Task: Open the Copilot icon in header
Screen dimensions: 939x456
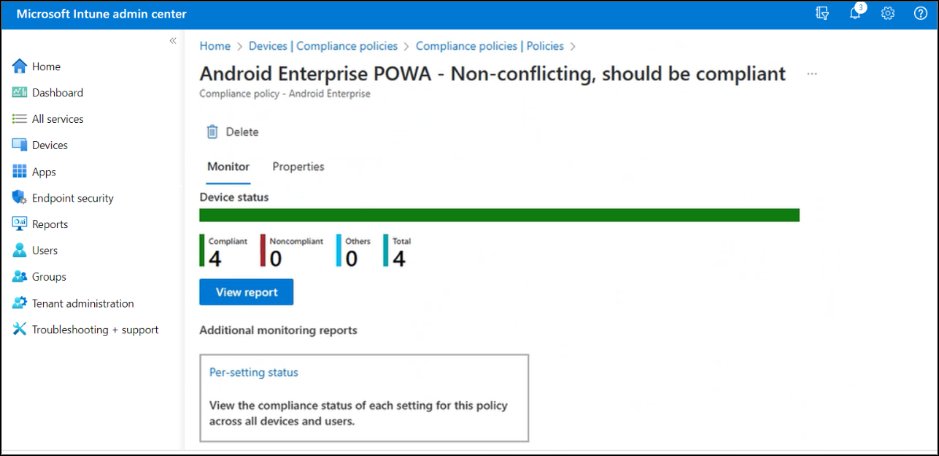Action: tap(823, 13)
